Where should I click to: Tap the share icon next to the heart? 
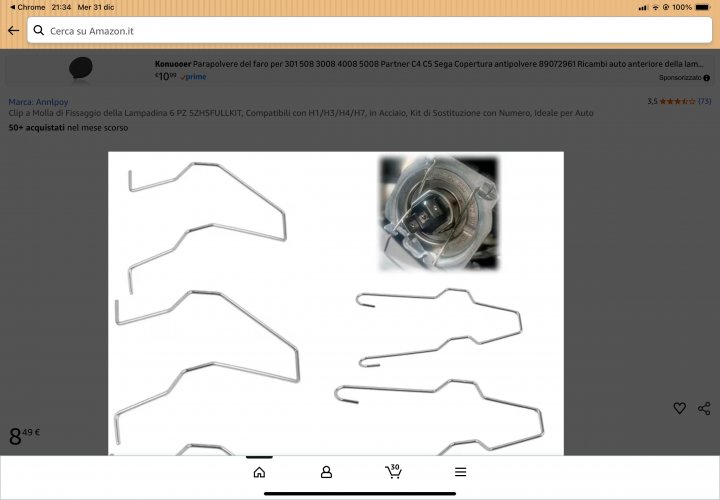pyautogui.click(x=704, y=408)
